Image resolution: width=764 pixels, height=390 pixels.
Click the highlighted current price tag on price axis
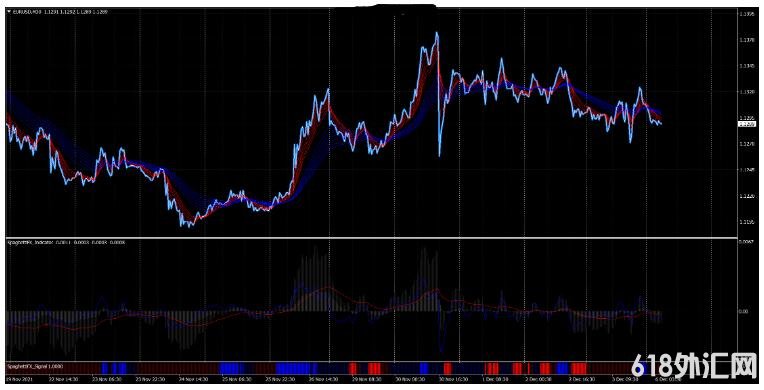pos(746,124)
